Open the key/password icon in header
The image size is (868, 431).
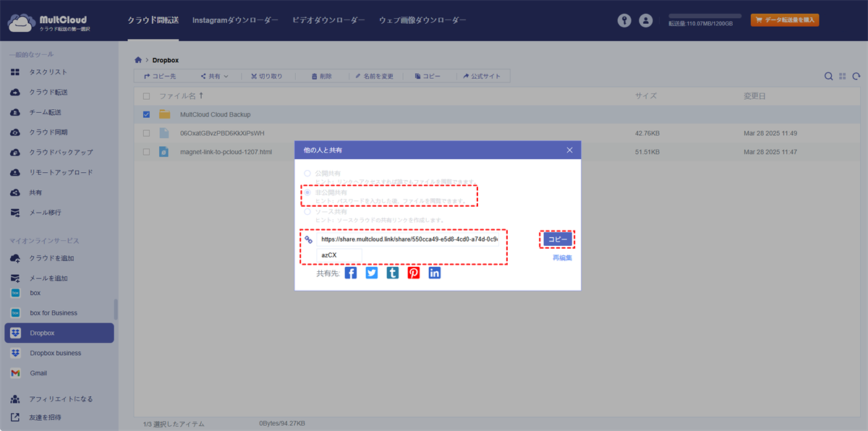pyautogui.click(x=624, y=21)
